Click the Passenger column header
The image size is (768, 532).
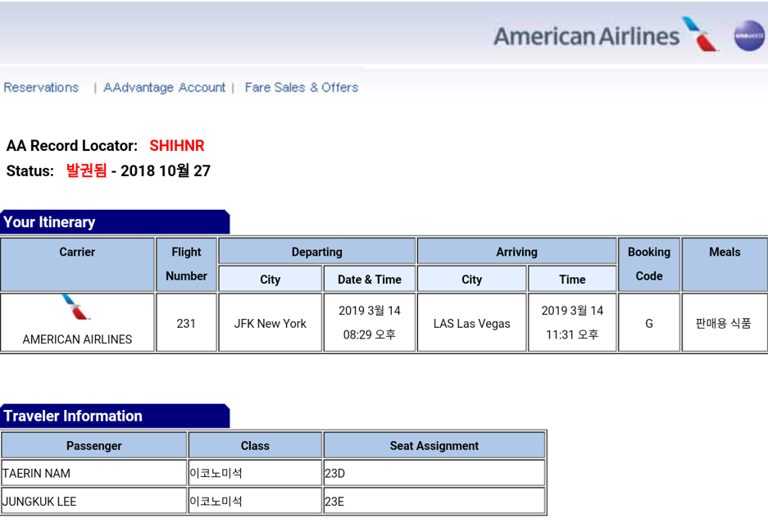(x=94, y=446)
